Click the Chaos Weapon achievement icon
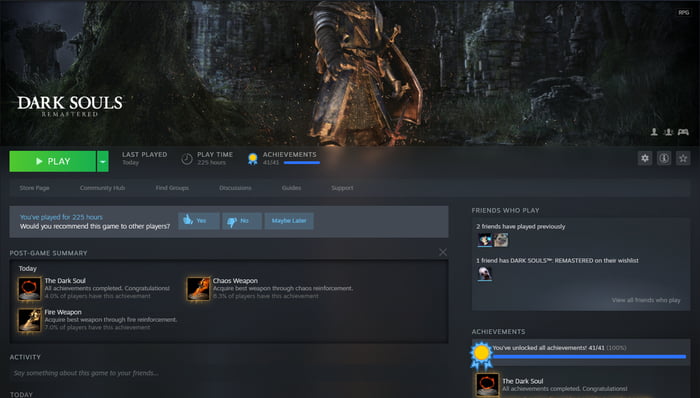The image size is (700, 398). (198, 289)
